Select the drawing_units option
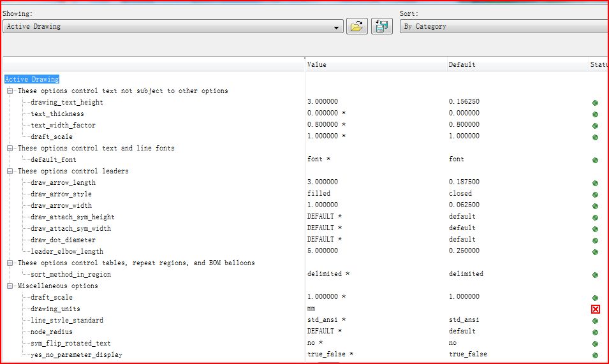This screenshot has width=609, height=364. click(55, 309)
